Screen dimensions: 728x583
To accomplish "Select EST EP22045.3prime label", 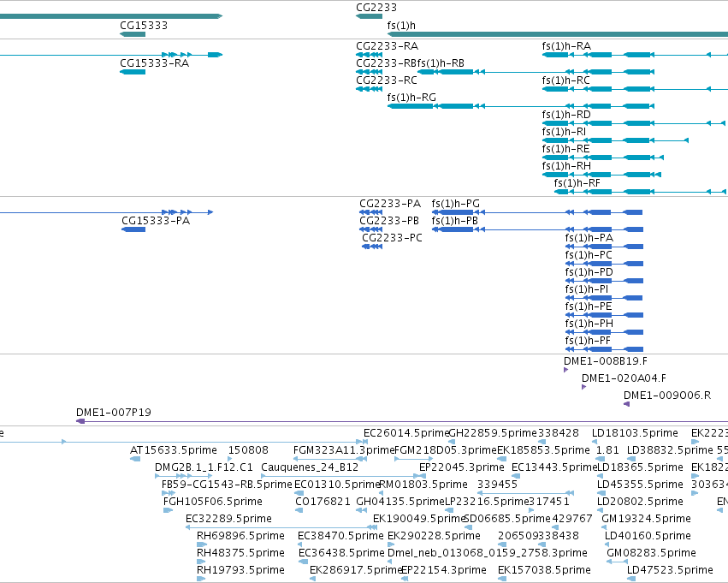I will tap(461, 467).
